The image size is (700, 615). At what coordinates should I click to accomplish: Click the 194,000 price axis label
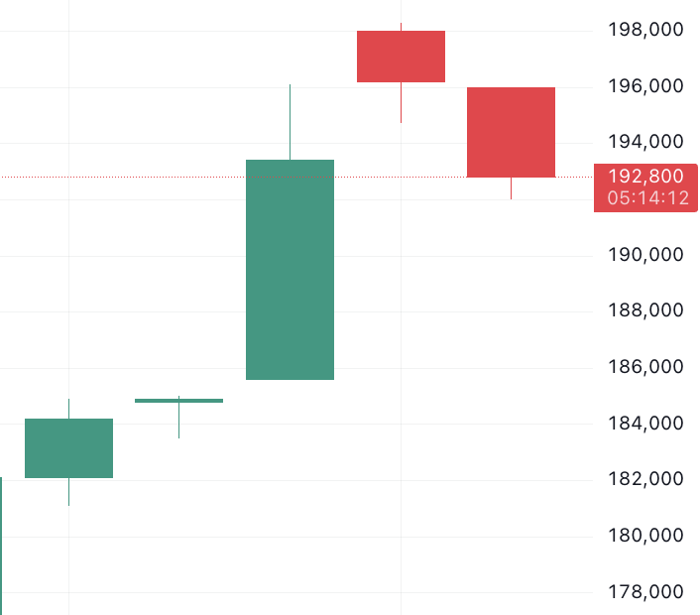[x=645, y=143]
